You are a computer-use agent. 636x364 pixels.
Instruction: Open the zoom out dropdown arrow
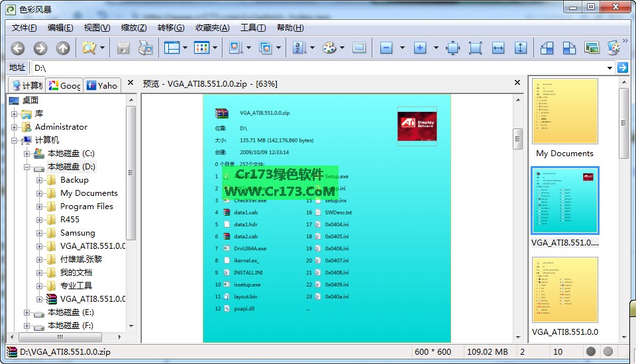tap(402, 48)
